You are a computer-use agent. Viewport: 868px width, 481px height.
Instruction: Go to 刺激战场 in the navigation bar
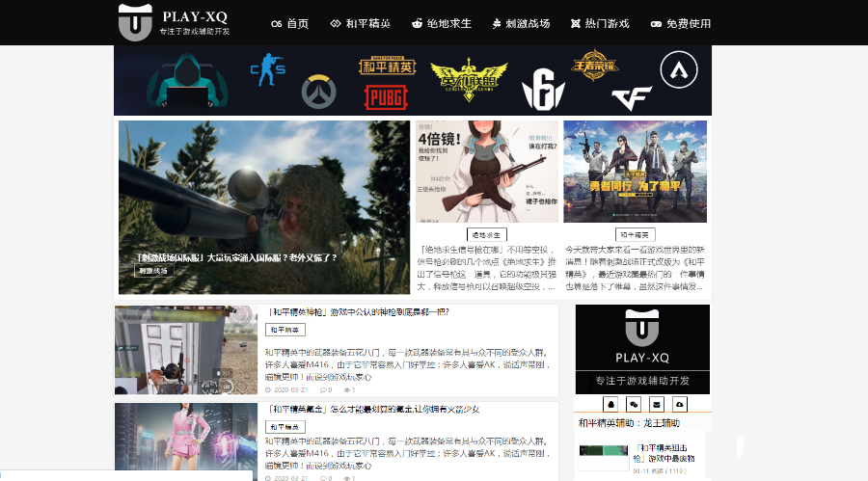point(521,23)
